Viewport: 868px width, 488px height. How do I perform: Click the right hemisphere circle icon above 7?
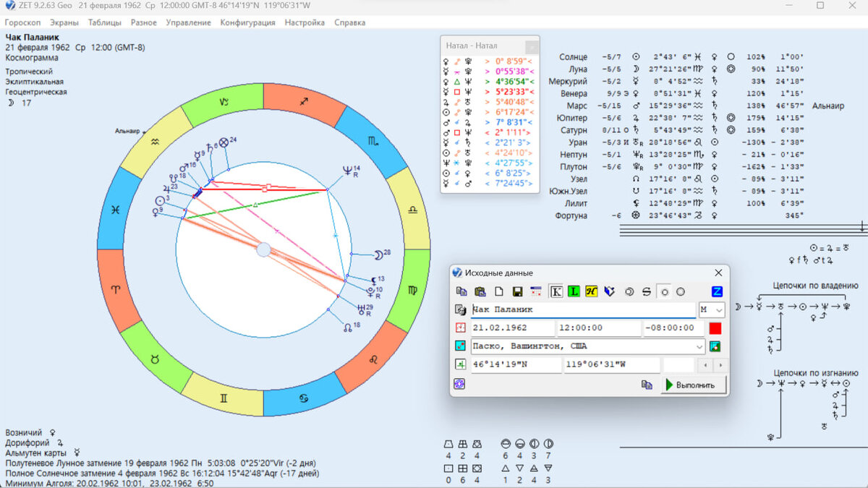[x=548, y=443]
